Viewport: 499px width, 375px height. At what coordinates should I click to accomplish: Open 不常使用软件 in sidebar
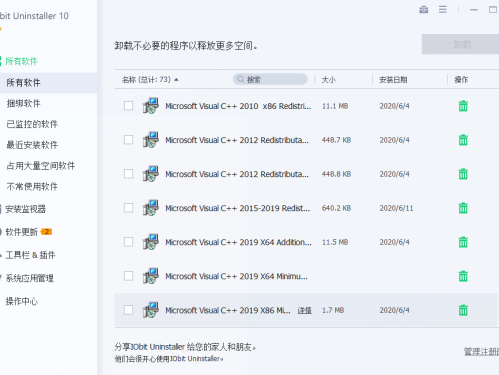32,186
